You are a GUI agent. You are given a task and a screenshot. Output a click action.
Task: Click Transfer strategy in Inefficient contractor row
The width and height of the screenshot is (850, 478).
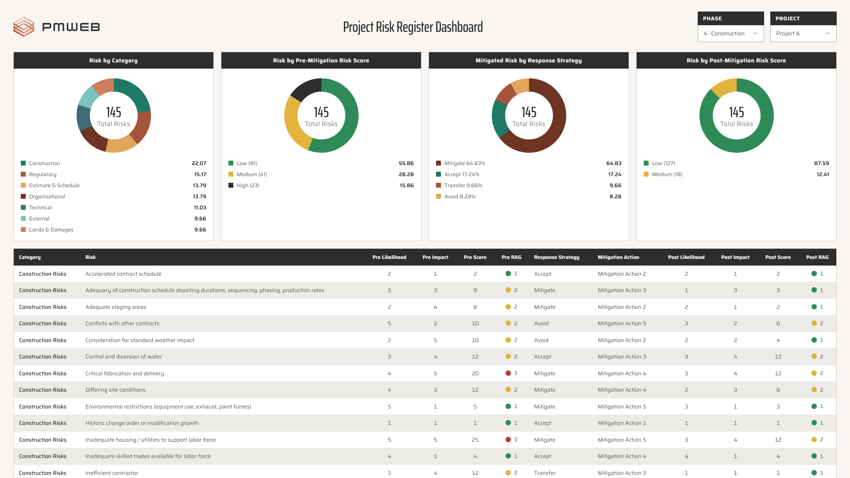[x=544, y=473]
